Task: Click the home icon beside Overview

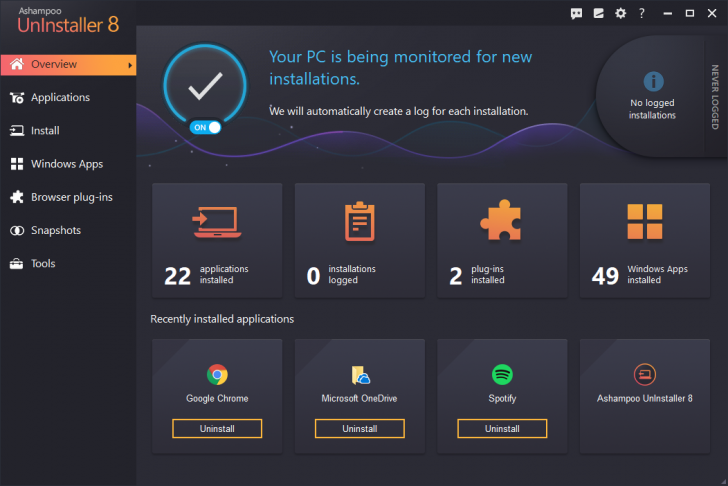Action: click(17, 64)
